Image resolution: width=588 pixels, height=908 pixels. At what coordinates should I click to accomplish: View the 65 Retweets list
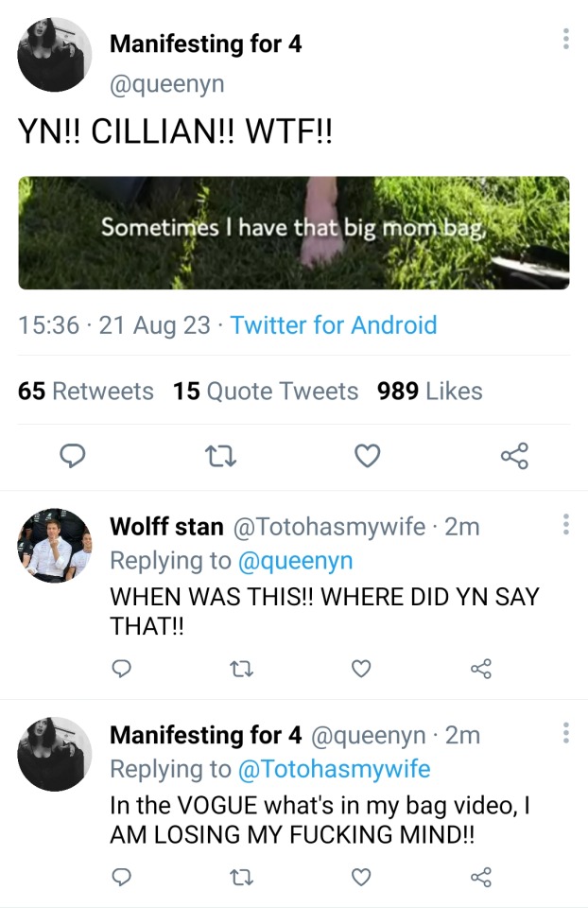[85, 392]
